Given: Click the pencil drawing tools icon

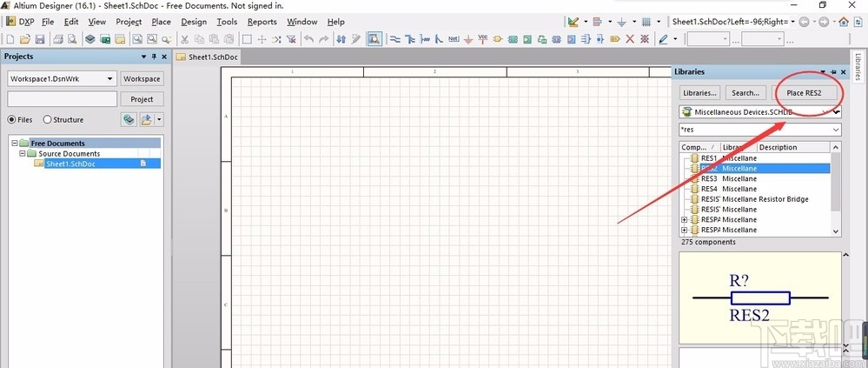Looking at the screenshot, I should click(x=664, y=39).
